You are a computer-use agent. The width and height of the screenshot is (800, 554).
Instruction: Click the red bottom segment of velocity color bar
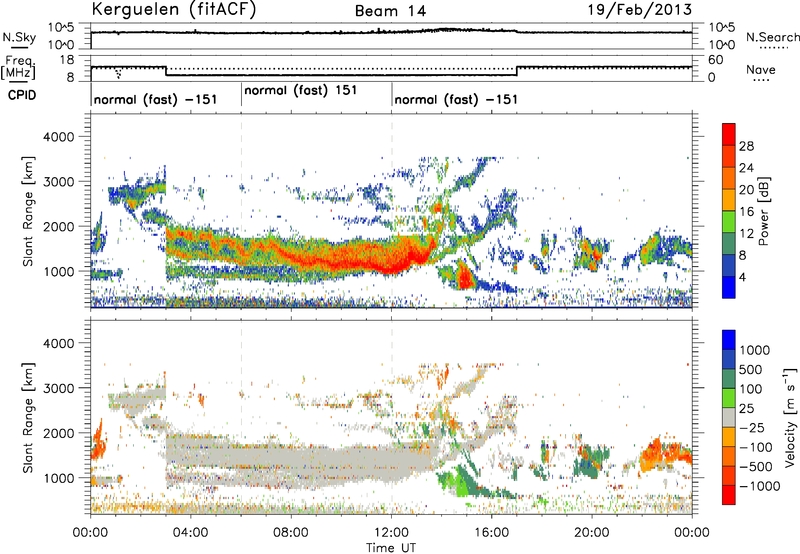tap(729, 495)
